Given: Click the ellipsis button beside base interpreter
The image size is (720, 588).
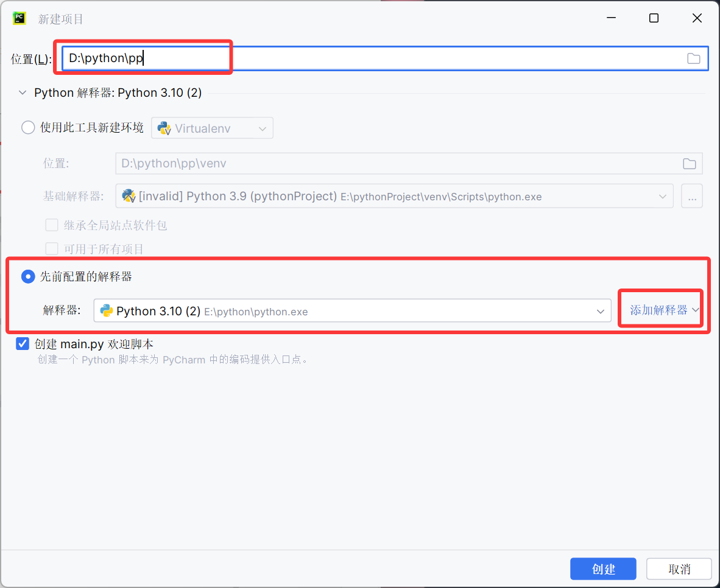Looking at the screenshot, I should point(692,197).
